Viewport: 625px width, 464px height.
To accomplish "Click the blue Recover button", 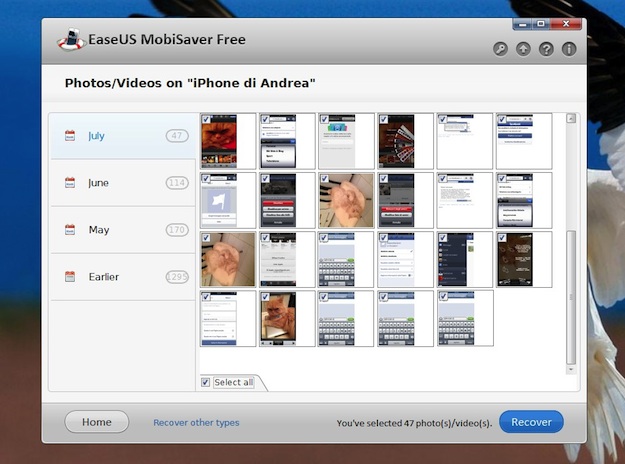I will pyautogui.click(x=531, y=422).
